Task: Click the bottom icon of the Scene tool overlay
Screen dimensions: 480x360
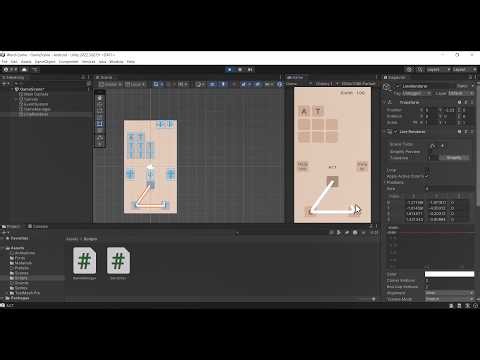Action: [100, 144]
